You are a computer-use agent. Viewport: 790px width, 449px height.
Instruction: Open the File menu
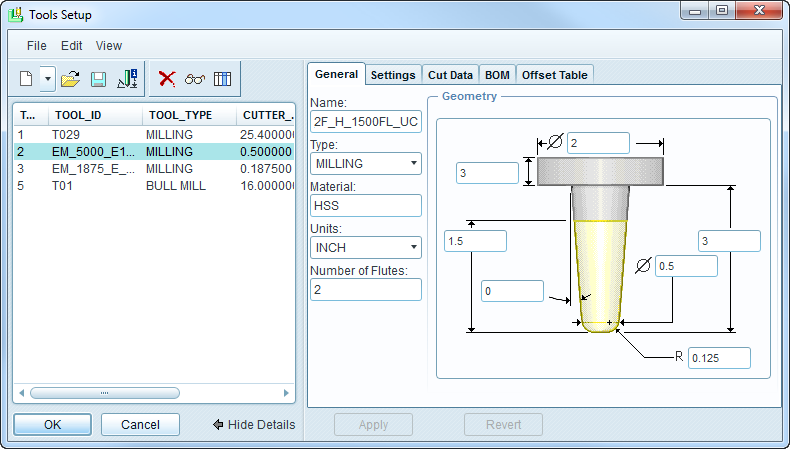pos(36,46)
